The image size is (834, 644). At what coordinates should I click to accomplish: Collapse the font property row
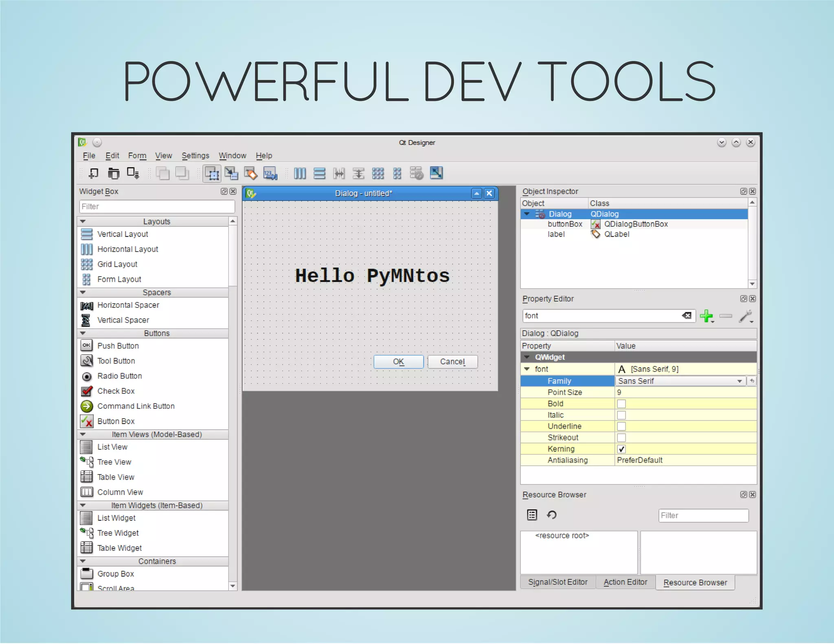click(x=527, y=369)
